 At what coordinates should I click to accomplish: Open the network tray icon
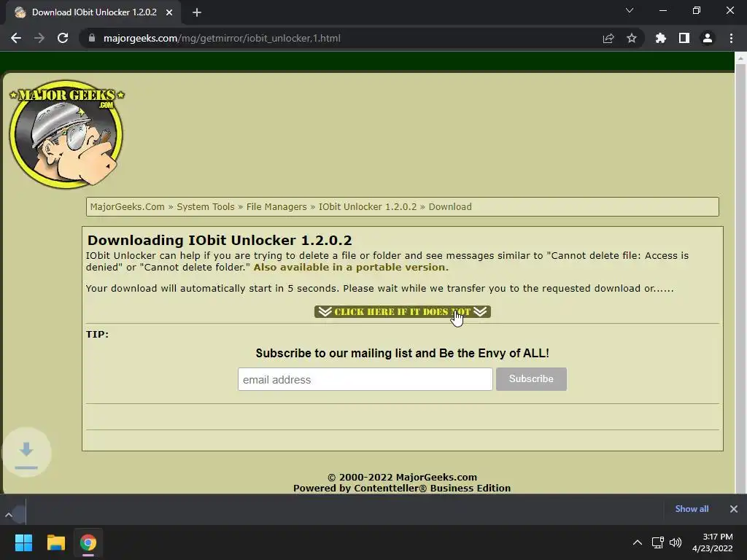(x=658, y=542)
